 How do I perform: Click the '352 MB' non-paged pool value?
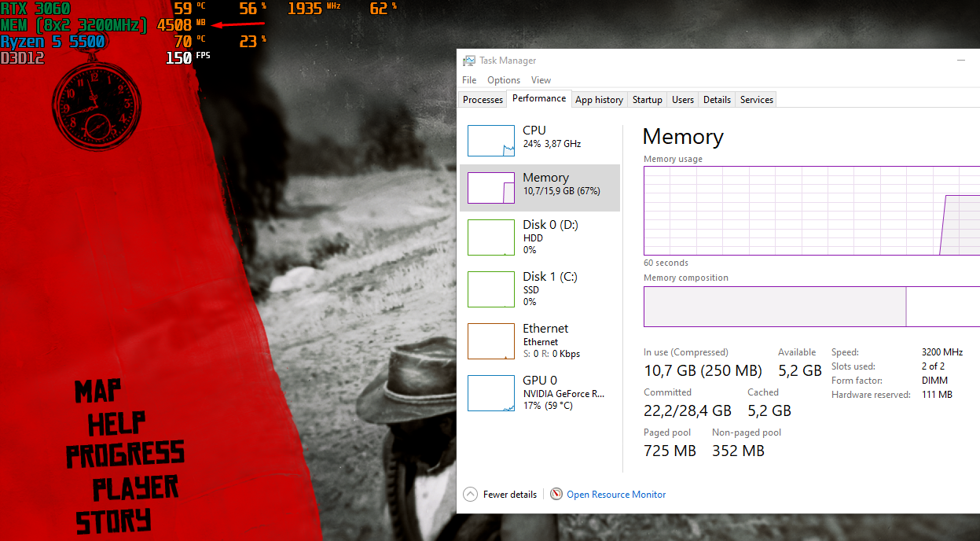(x=738, y=451)
